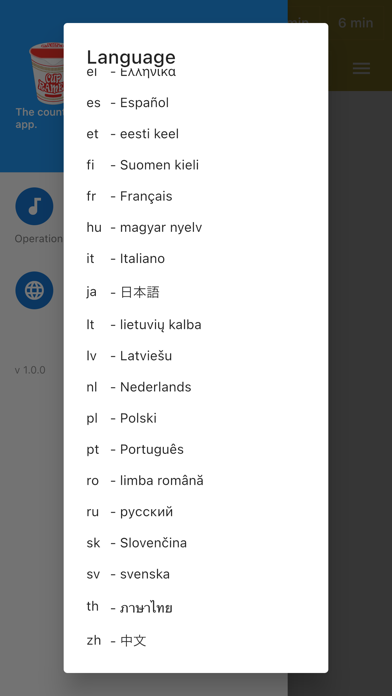Screen dimensions: 392x696
Task: Select sv - svenska language
Action: (196, 574)
